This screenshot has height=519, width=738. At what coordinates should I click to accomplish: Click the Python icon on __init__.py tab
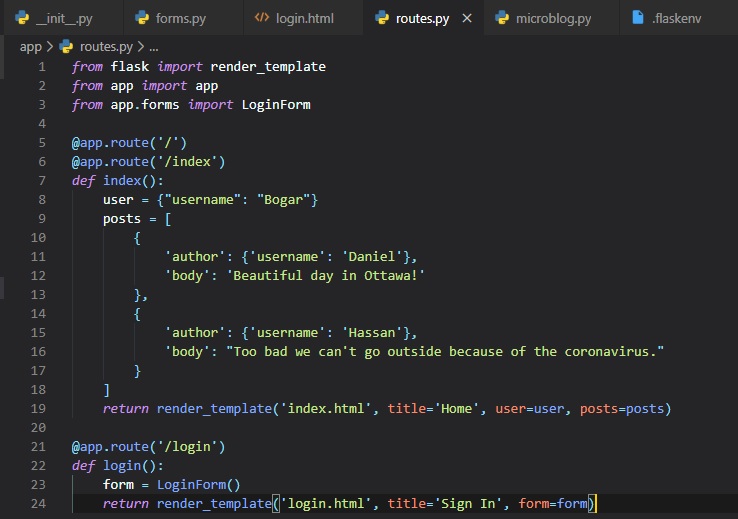click(x=21, y=18)
